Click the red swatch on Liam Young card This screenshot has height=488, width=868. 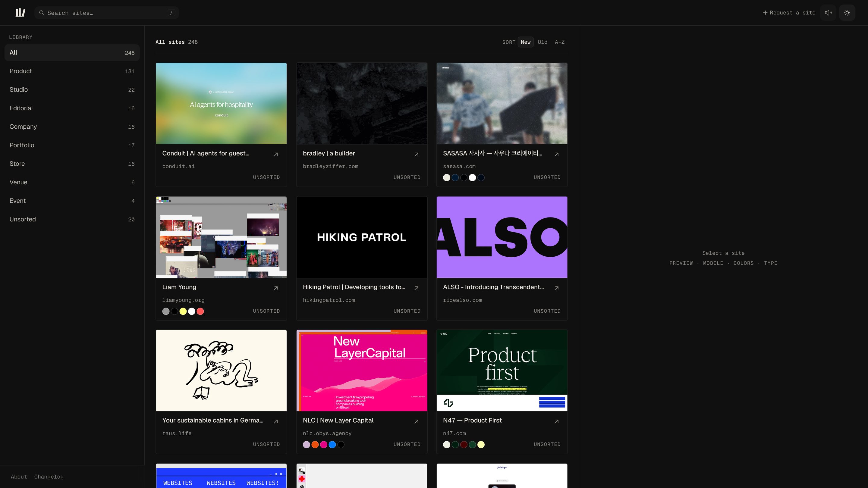point(200,311)
